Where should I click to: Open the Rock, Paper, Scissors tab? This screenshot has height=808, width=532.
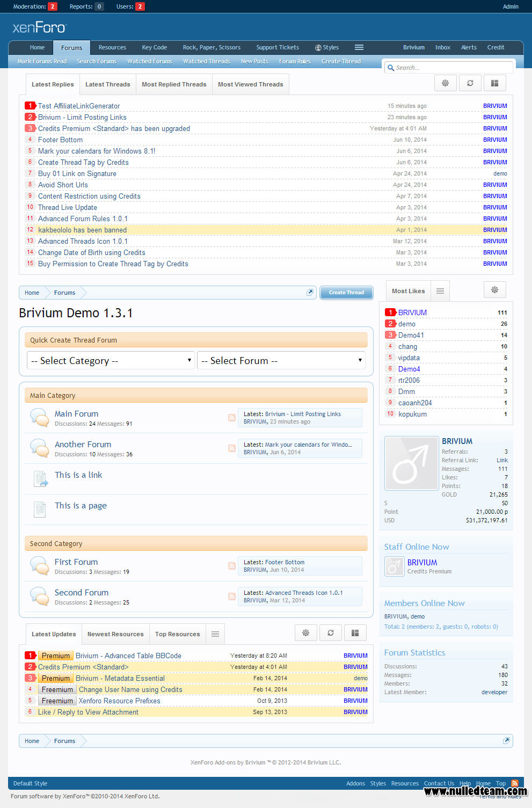[212, 47]
